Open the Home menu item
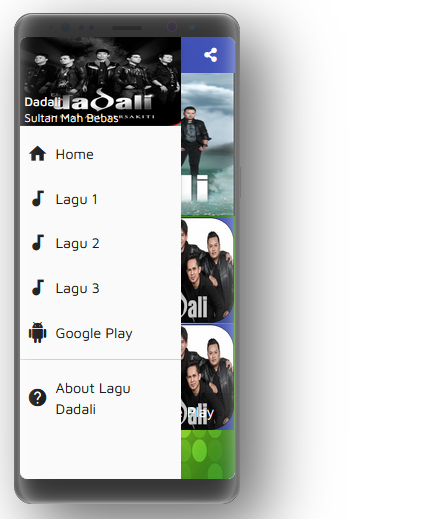The width and height of the screenshot is (424, 519). (100, 154)
